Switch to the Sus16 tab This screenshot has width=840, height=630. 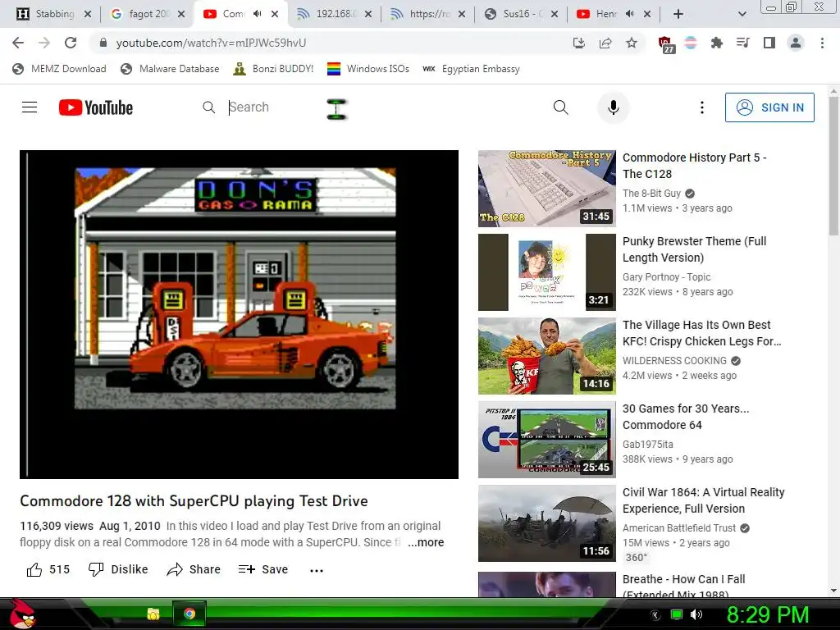(523, 14)
